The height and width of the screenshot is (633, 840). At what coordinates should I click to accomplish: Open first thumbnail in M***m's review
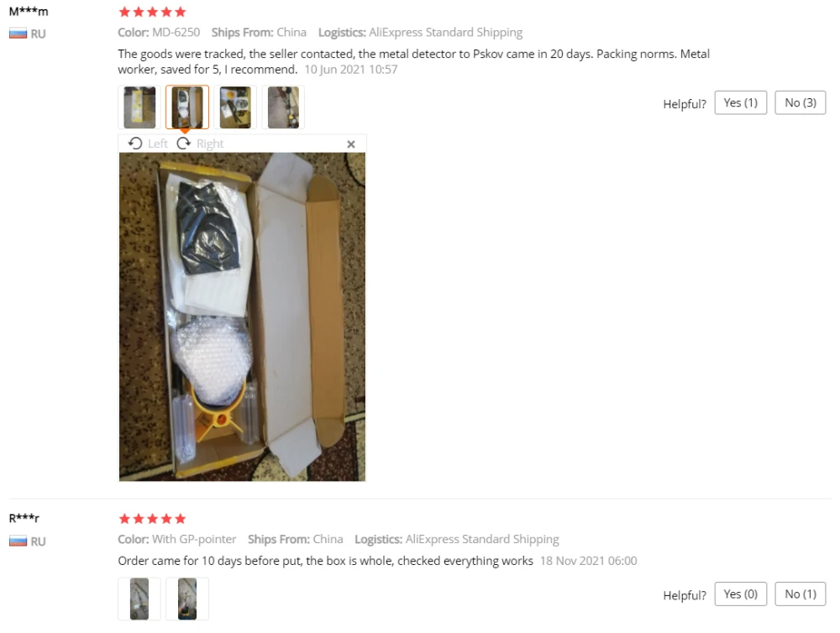click(139, 107)
